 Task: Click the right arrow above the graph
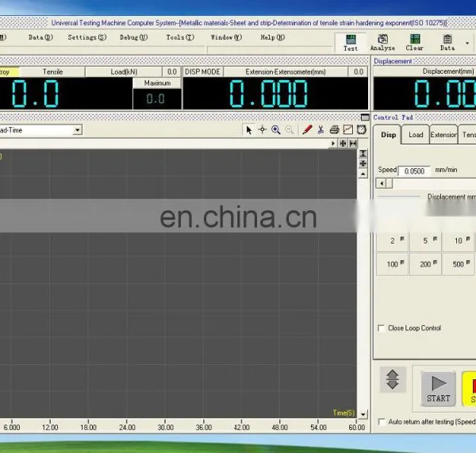333,144
